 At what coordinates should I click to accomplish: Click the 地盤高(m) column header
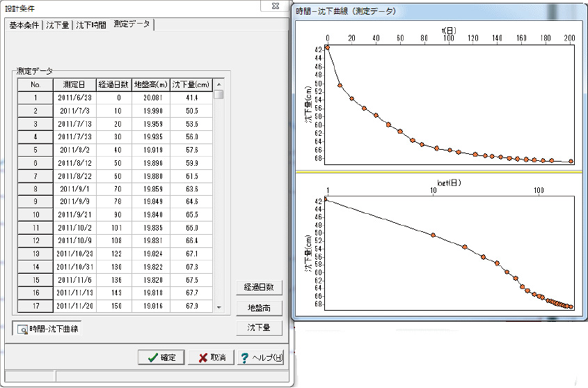pyautogui.click(x=151, y=84)
